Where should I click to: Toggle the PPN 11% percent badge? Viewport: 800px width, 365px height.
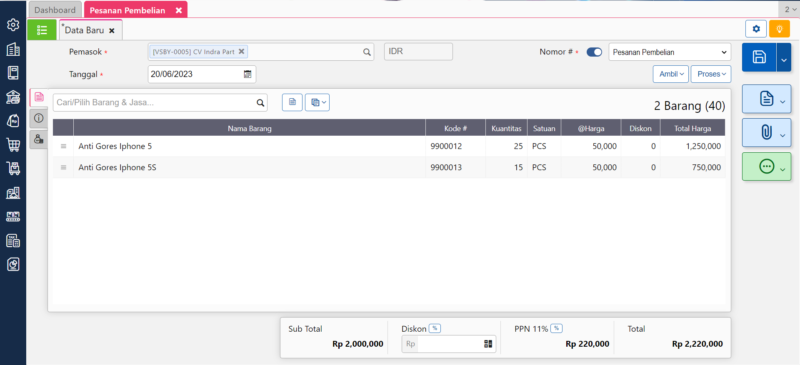pos(556,329)
